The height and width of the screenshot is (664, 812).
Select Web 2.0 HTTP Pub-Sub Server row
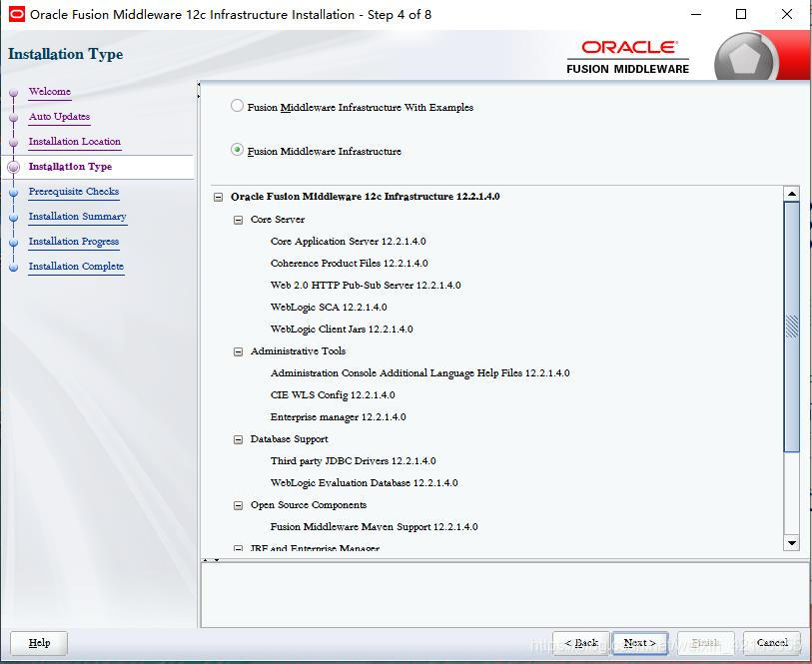point(366,286)
